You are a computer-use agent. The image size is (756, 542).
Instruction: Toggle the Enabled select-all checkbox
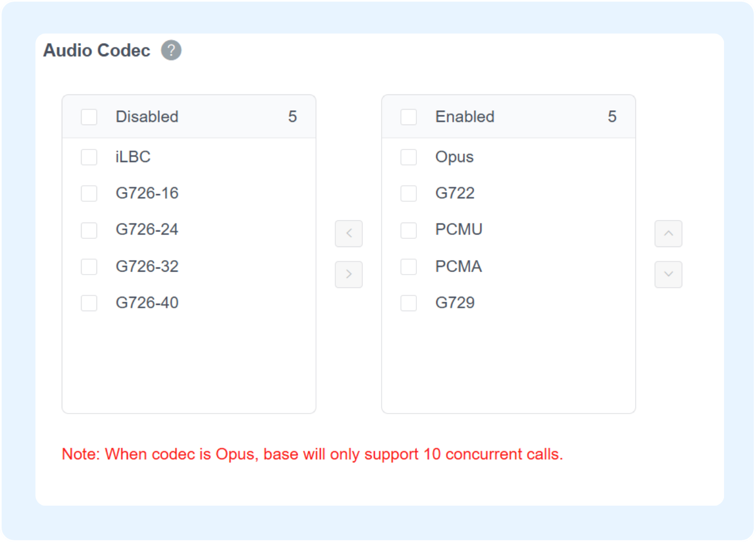click(x=409, y=117)
